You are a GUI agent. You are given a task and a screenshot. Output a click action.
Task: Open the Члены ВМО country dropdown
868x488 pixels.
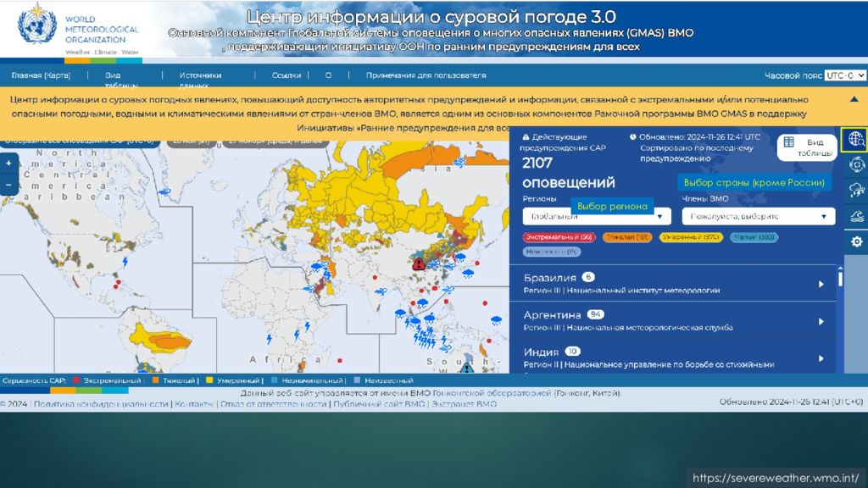pyautogui.click(x=759, y=216)
